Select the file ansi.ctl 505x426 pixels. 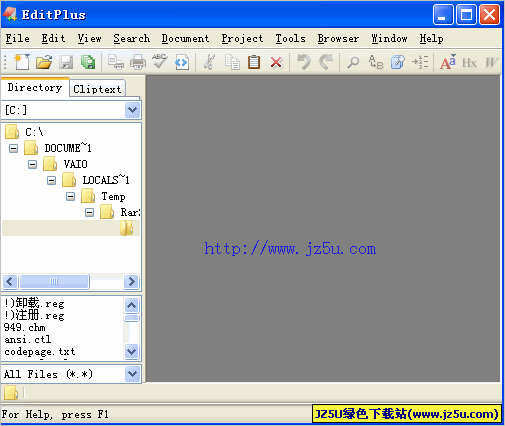coord(28,339)
